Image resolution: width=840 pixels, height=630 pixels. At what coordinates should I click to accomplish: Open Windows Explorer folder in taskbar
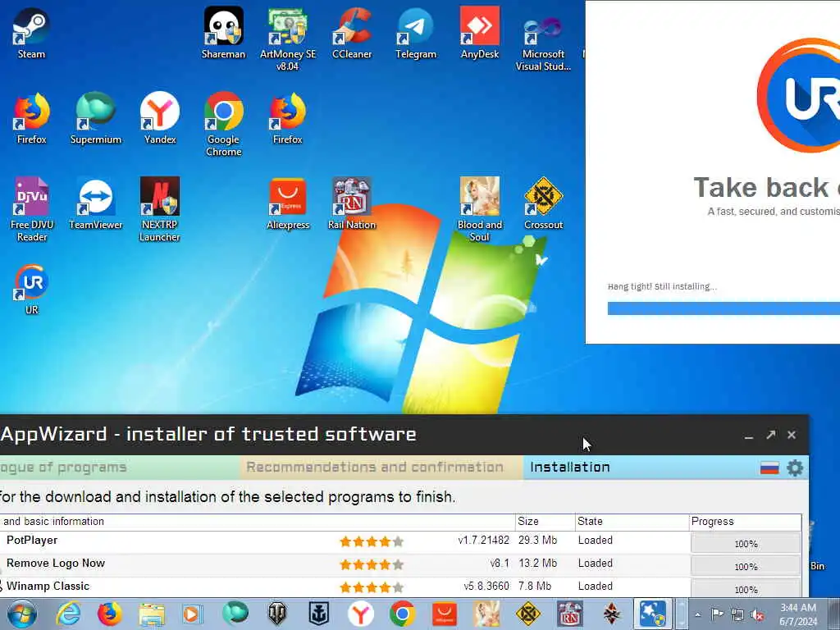(x=152, y=614)
